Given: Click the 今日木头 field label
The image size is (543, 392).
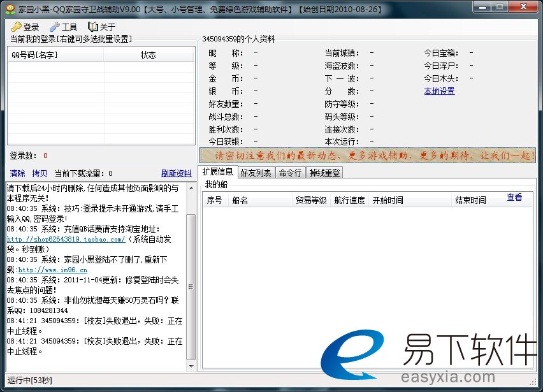Looking at the screenshot, I should [441, 78].
